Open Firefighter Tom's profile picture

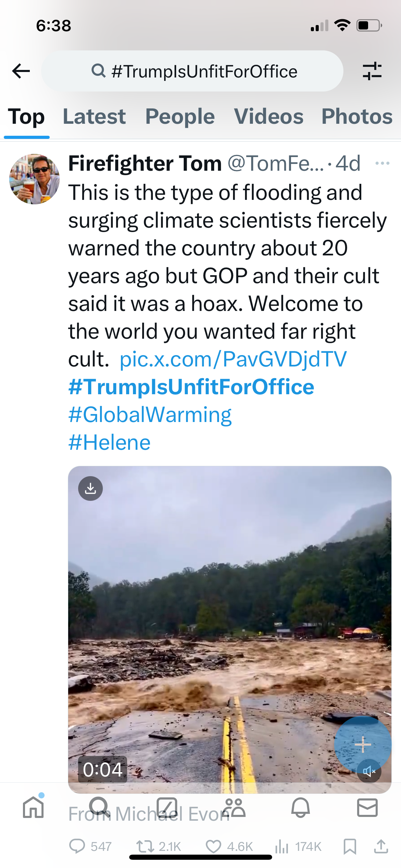click(x=34, y=179)
